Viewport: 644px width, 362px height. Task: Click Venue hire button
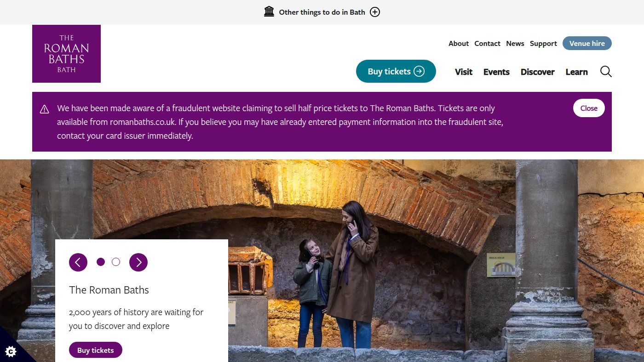click(587, 43)
